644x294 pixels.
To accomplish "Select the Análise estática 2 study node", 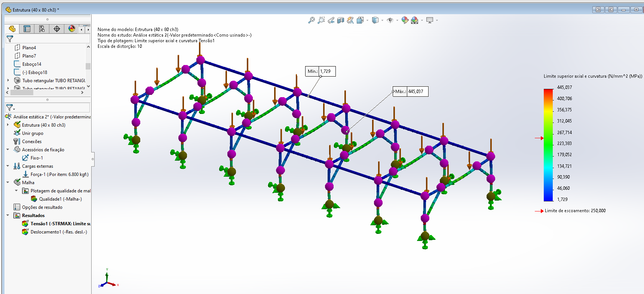I will click(52, 117).
